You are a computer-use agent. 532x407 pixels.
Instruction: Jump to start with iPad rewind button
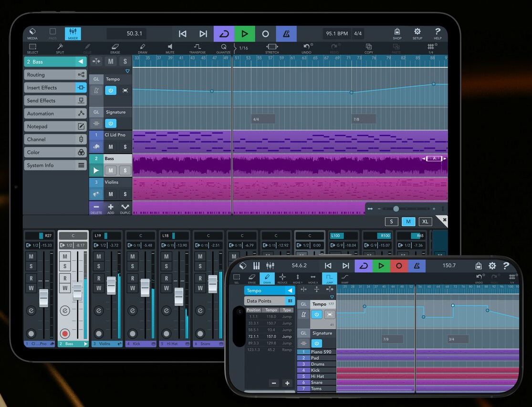183,33
